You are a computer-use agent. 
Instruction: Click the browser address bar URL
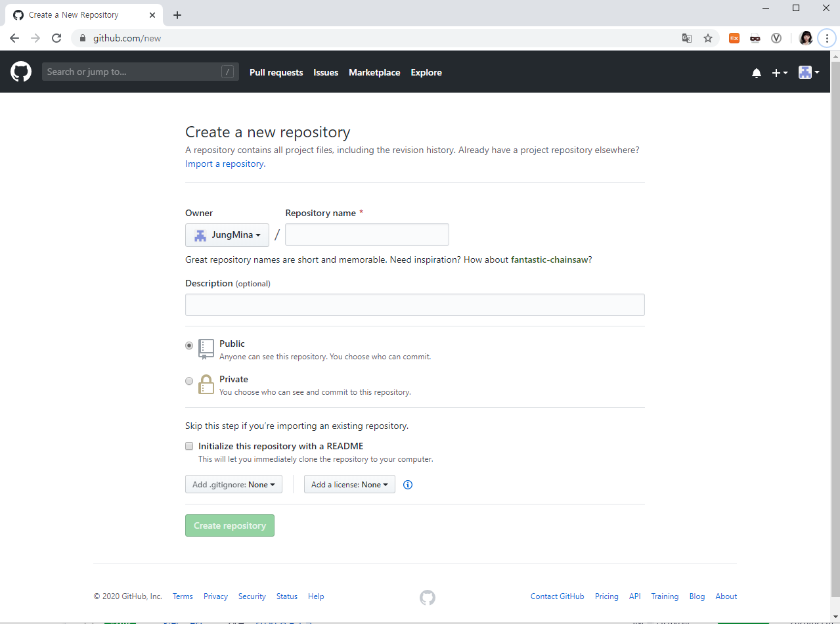pyautogui.click(x=127, y=38)
